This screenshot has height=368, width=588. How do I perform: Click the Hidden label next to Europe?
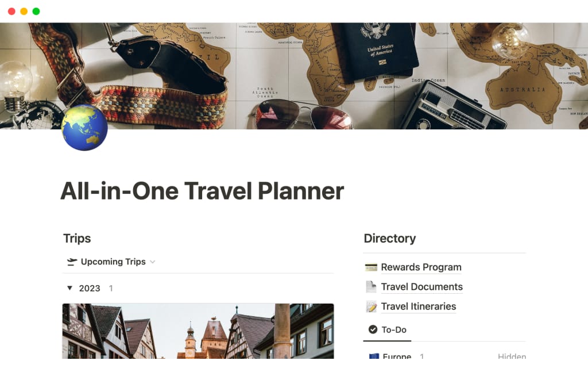(512, 356)
